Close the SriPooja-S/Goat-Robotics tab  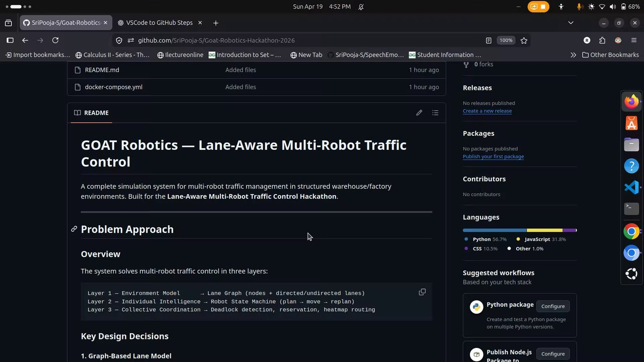click(x=106, y=23)
